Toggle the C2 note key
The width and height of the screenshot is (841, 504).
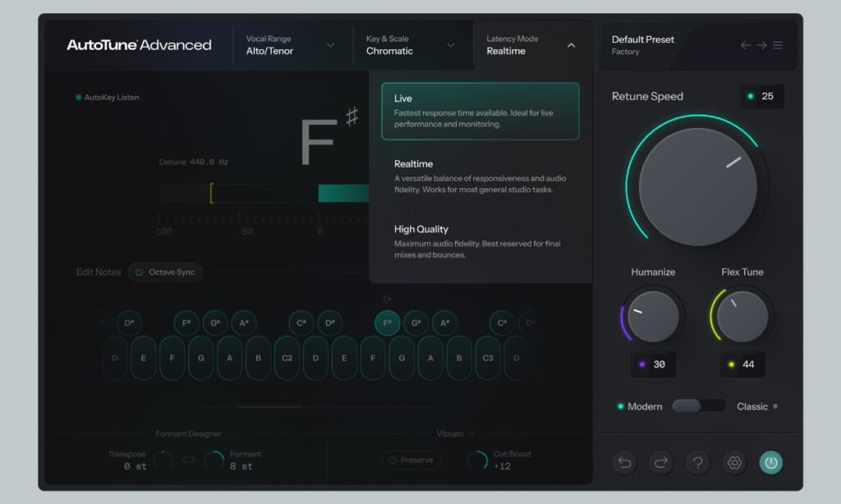(x=287, y=358)
